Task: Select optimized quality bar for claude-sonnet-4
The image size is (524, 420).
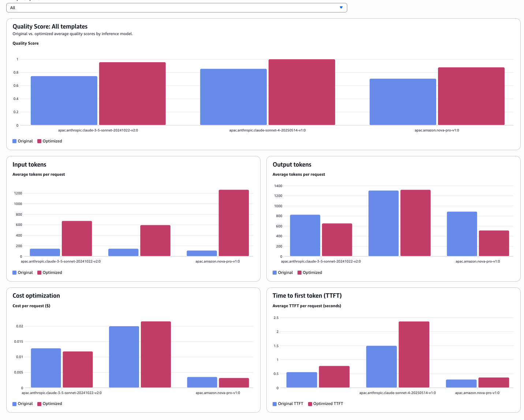Action: [x=302, y=92]
